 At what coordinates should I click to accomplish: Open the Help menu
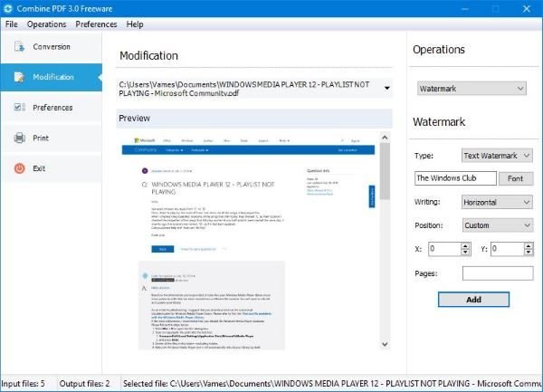[x=135, y=24]
